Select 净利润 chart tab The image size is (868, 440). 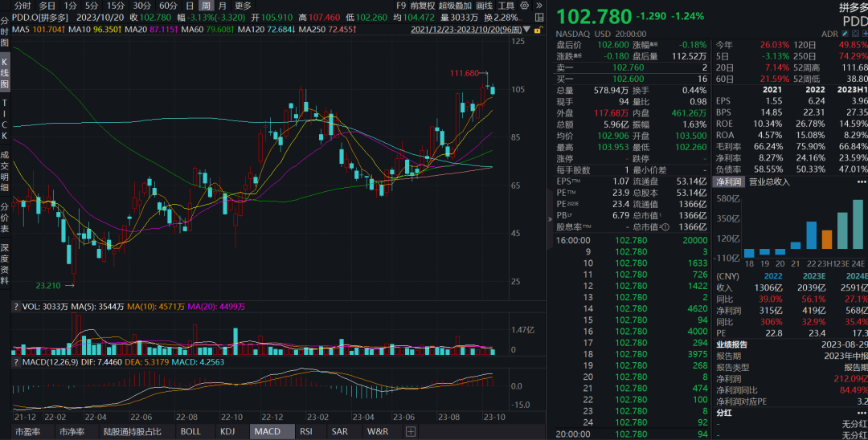[729, 181]
